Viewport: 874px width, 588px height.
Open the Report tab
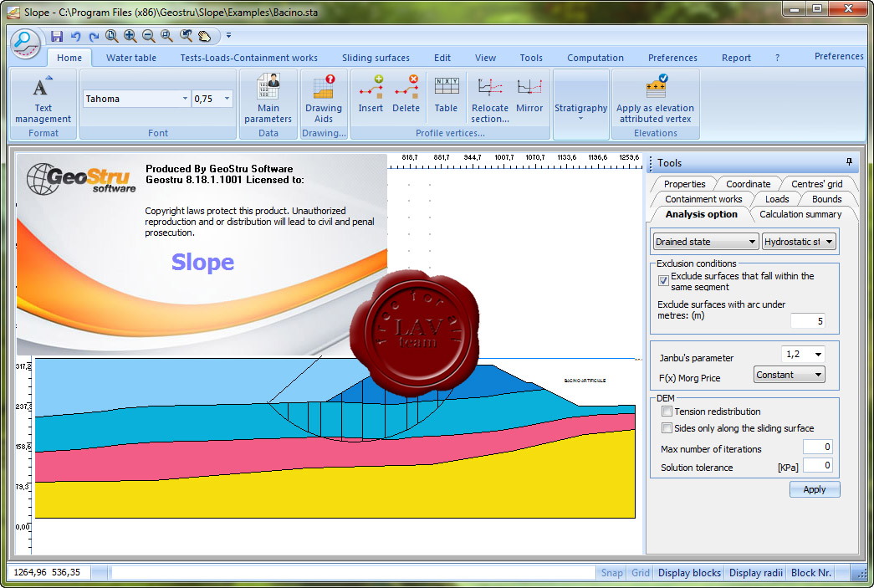(x=736, y=58)
